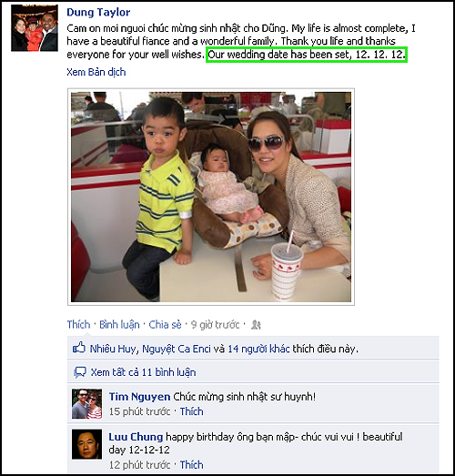Open the posted family photo

tap(211, 197)
